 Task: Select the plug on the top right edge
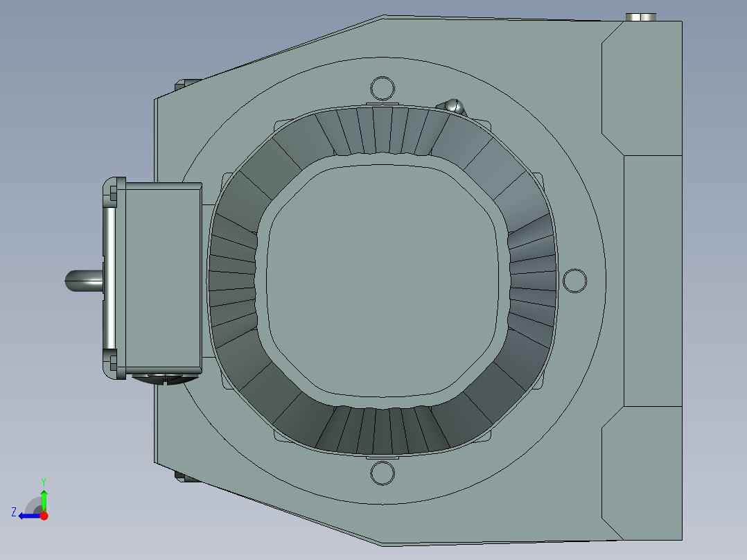641,17
